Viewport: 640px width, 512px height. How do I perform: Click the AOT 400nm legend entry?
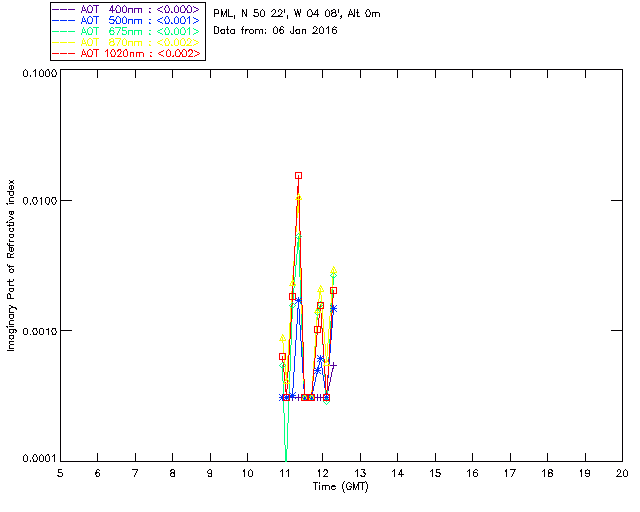[x=126, y=9]
